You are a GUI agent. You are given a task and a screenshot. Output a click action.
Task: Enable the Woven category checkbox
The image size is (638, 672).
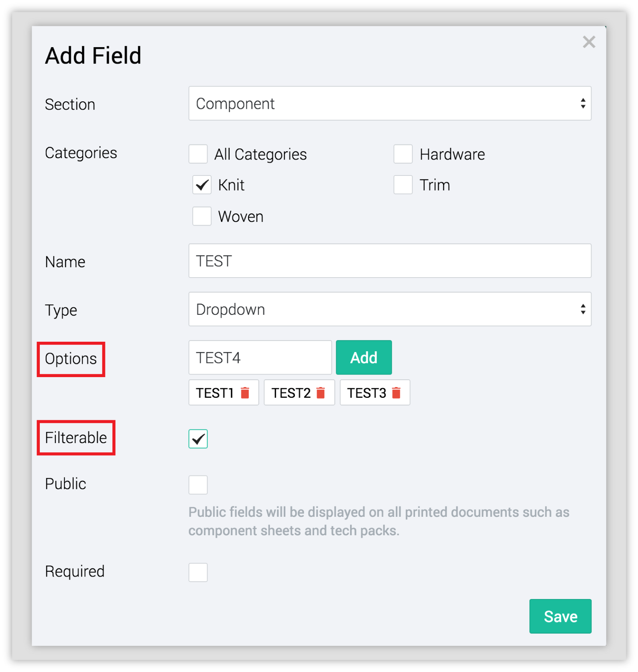(x=202, y=216)
